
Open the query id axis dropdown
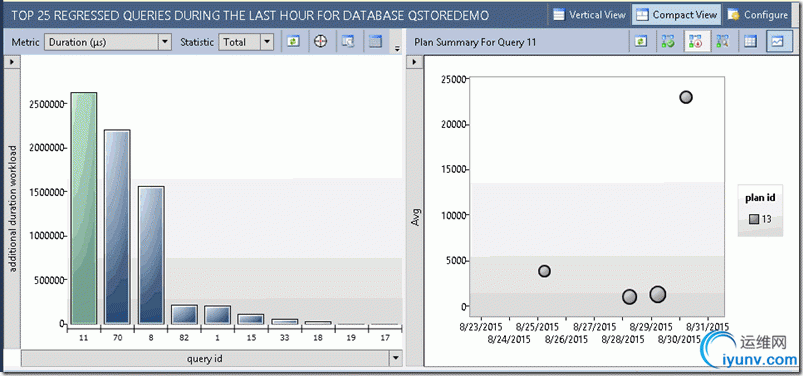click(395, 359)
